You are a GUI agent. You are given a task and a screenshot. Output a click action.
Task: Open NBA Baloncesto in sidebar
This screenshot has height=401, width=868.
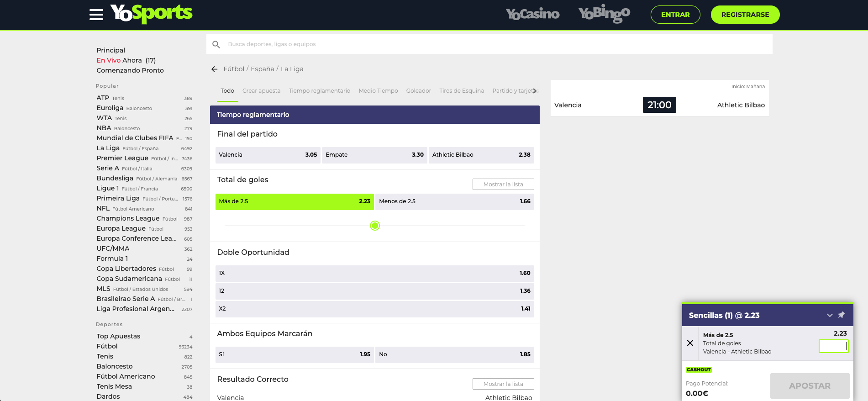[x=144, y=128]
